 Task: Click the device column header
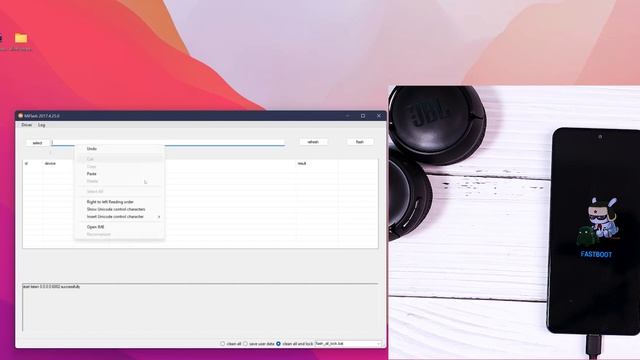coord(50,164)
